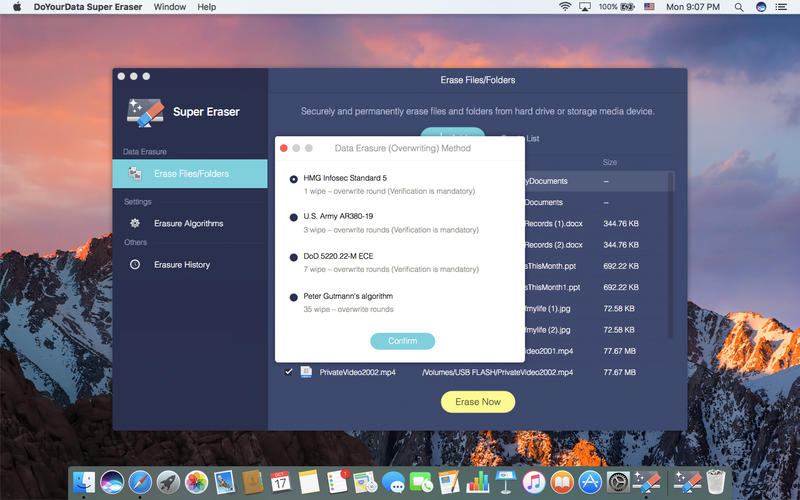This screenshot has height=500, width=800.
Task: Click the Super Eraser logo icon
Action: coord(145,112)
